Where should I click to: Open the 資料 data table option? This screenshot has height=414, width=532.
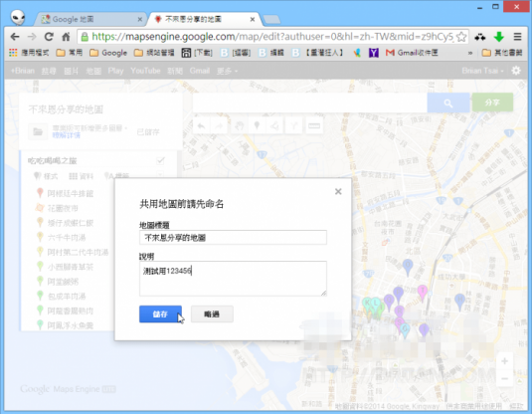pos(82,176)
